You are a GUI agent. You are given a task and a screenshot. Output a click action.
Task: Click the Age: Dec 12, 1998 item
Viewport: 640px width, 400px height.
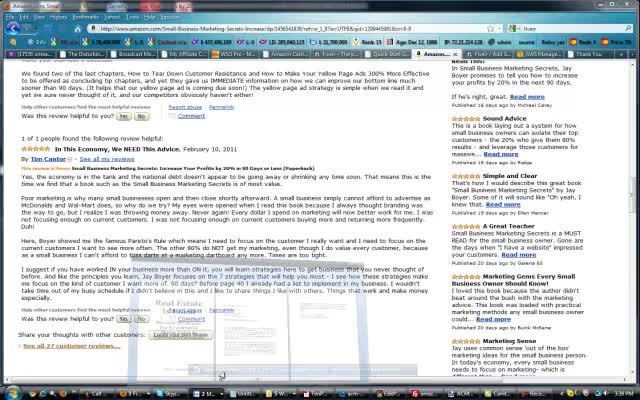411,42
